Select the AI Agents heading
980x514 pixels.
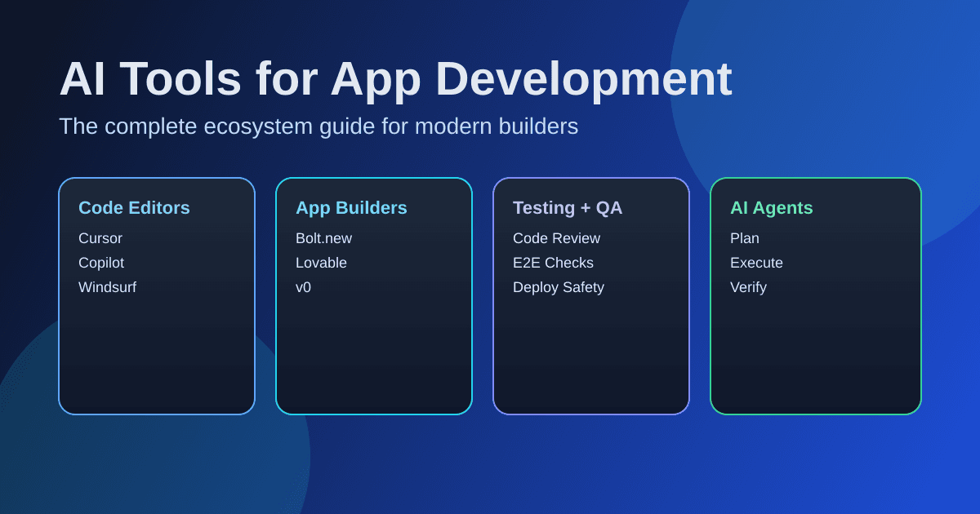point(772,208)
